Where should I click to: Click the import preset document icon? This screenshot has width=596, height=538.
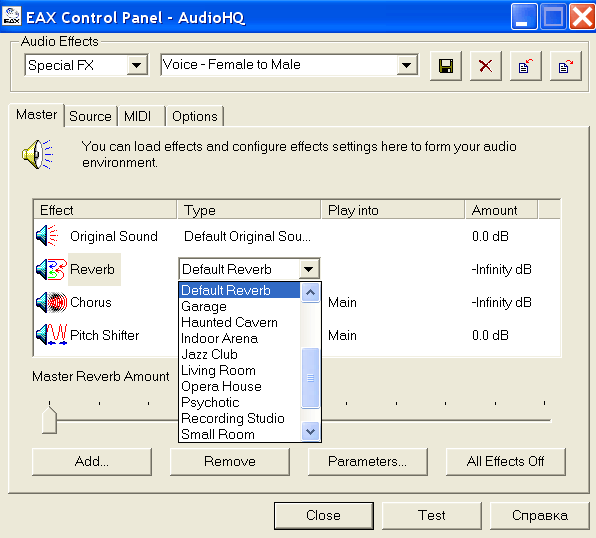(x=525, y=66)
